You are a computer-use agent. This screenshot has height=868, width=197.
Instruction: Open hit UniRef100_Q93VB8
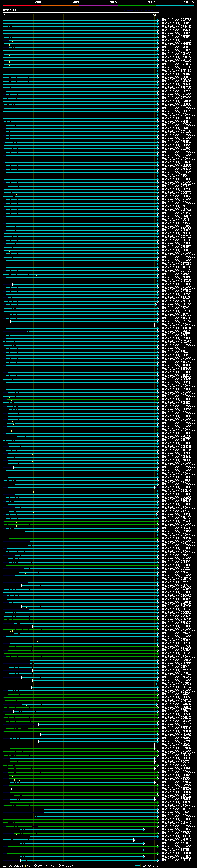[x=177, y=20]
